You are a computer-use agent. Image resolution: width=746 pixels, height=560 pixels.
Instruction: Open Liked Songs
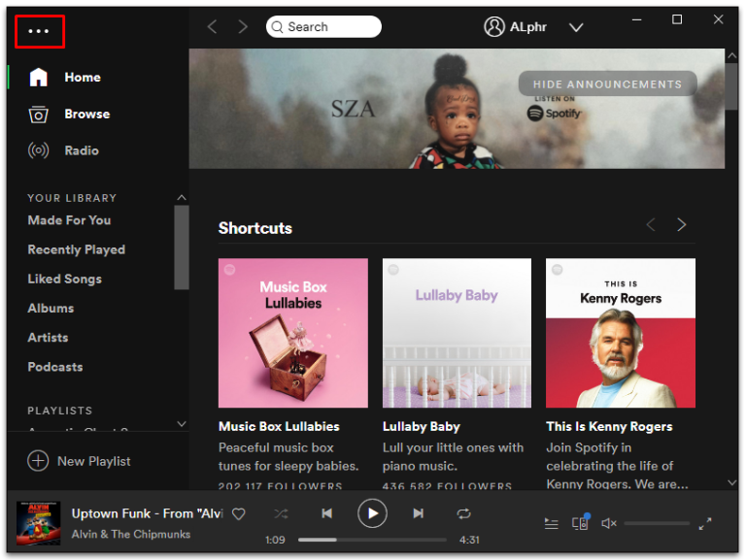coord(64,279)
